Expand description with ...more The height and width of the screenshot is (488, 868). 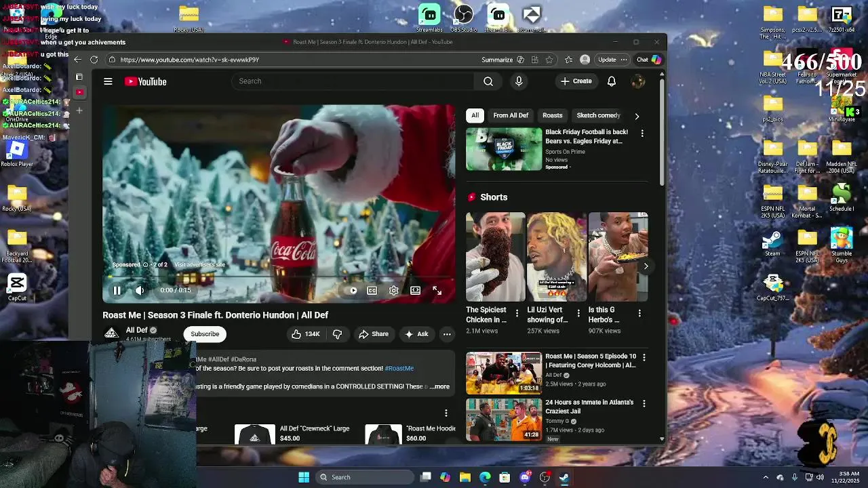point(439,386)
